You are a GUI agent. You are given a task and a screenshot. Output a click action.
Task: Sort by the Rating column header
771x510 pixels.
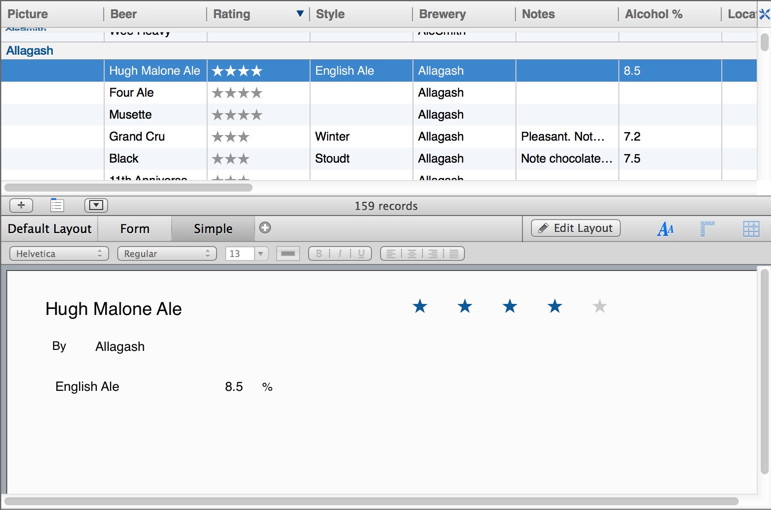pos(258,14)
